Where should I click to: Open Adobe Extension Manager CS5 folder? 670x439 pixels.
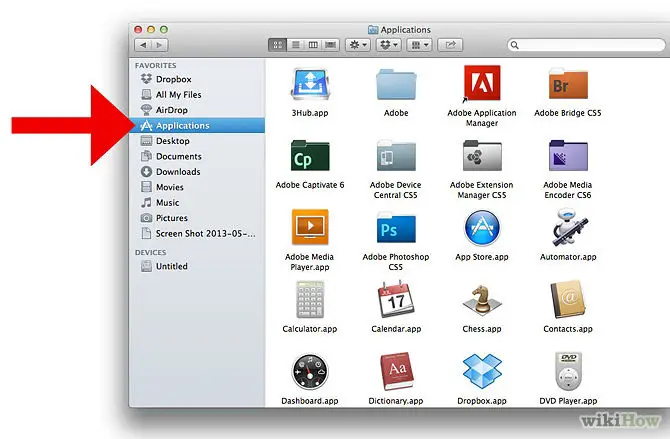tap(482, 156)
